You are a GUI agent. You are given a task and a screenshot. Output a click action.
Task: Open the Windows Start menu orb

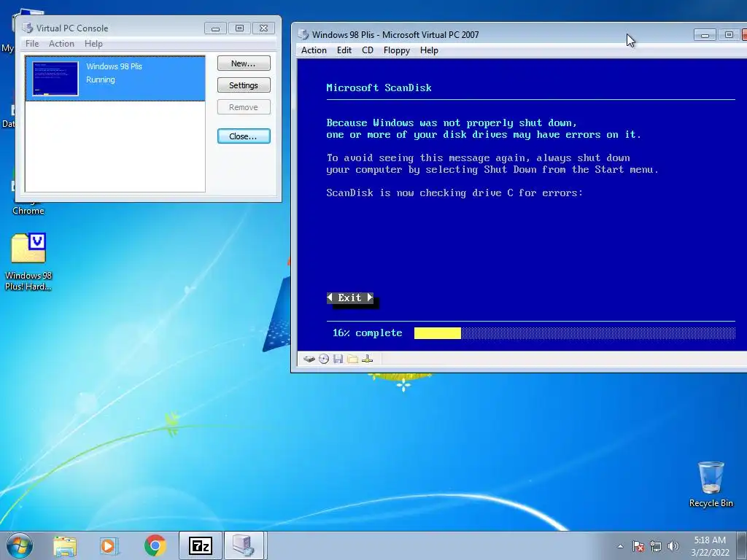point(20,545)
